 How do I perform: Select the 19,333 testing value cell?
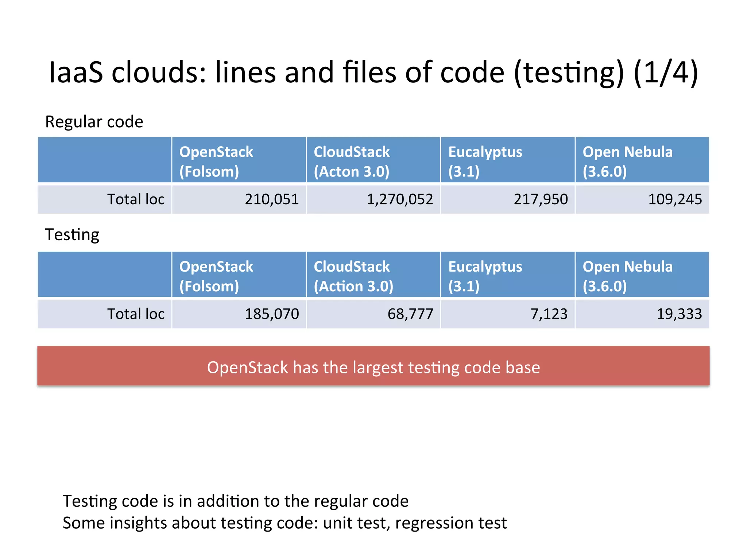tap(642, 314)
